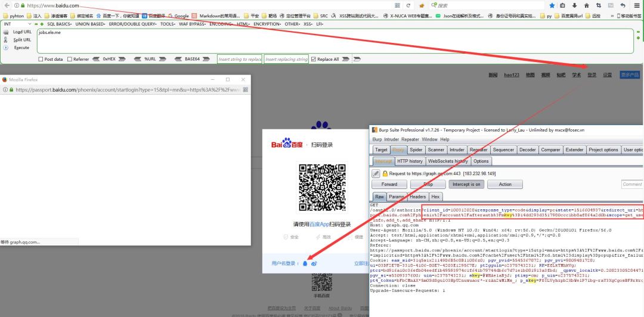The height and width of the screenshot is (317, 644).
Task: Click HackBar Split URL
Action: pyautogui.click(x=22, y=40)
